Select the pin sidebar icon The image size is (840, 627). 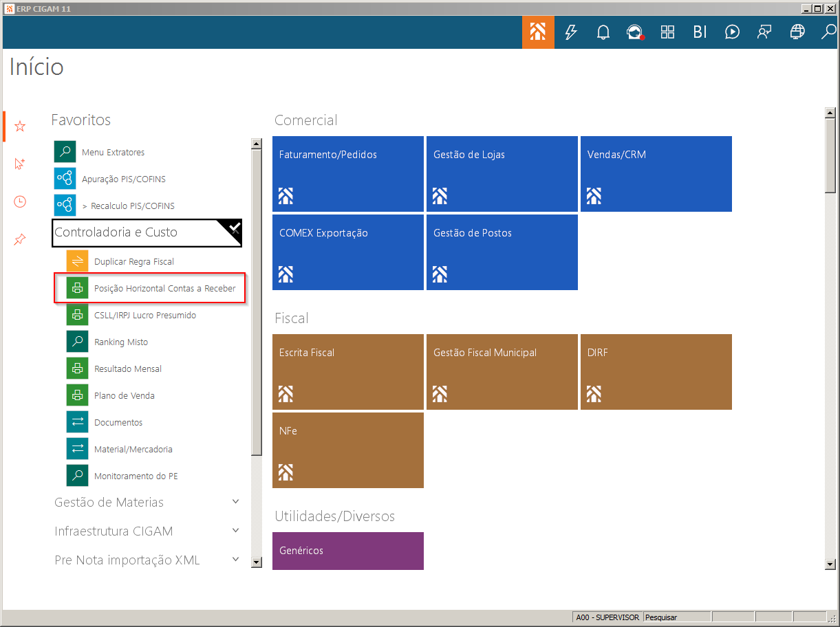click(20, 240)
